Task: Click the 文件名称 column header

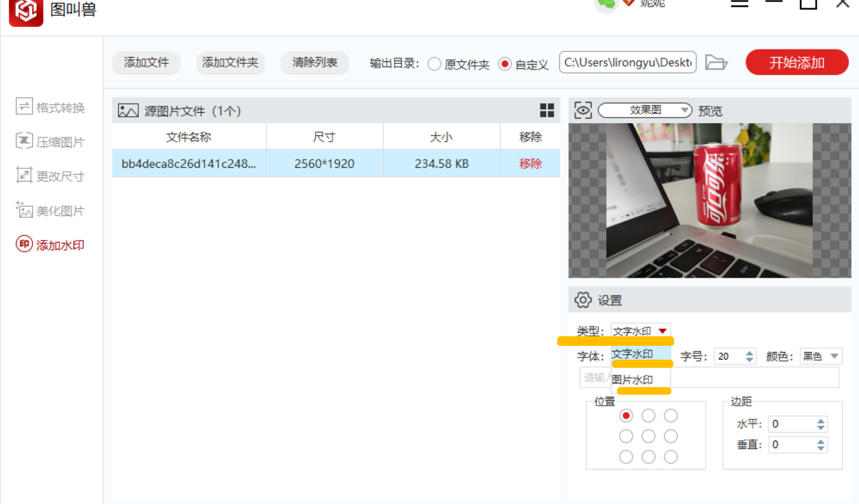Action: 190,136
